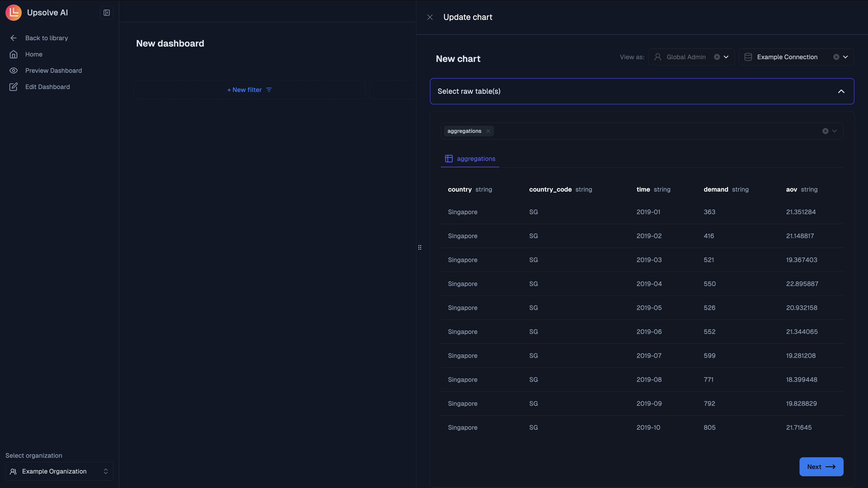Click the Home icon in the sidebar
Viewport: 868px width, 488px height.
click(14, 54)
